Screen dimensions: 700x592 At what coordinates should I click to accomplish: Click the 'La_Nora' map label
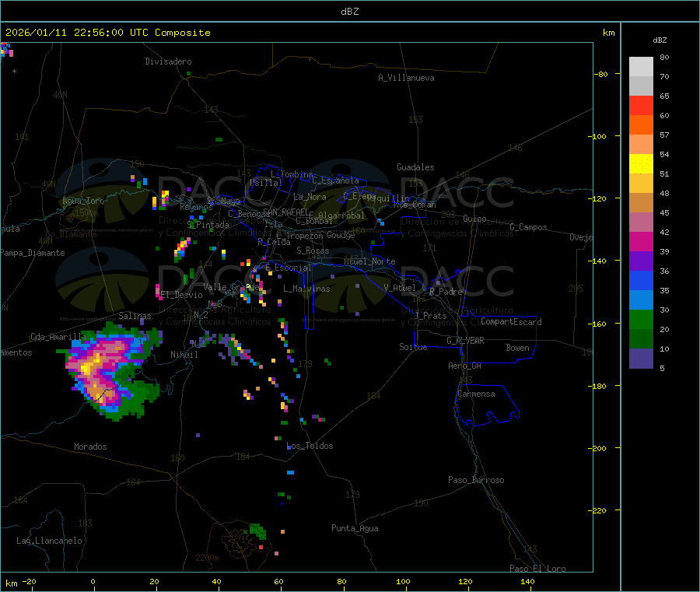[x=310, y=197]
